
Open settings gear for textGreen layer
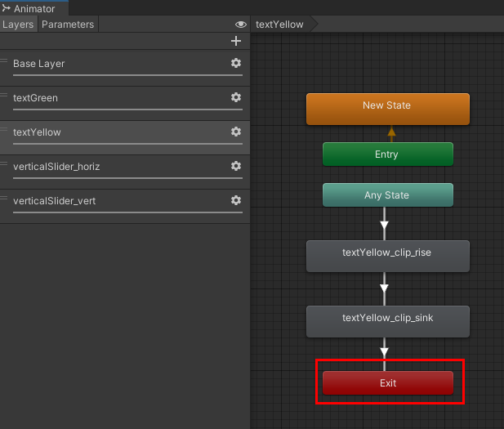pos(236,97)
